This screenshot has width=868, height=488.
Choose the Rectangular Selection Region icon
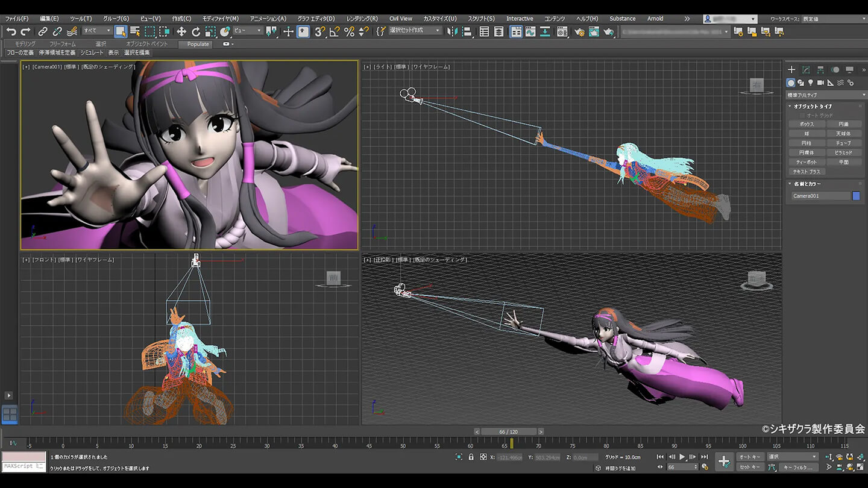pos(149,31)
